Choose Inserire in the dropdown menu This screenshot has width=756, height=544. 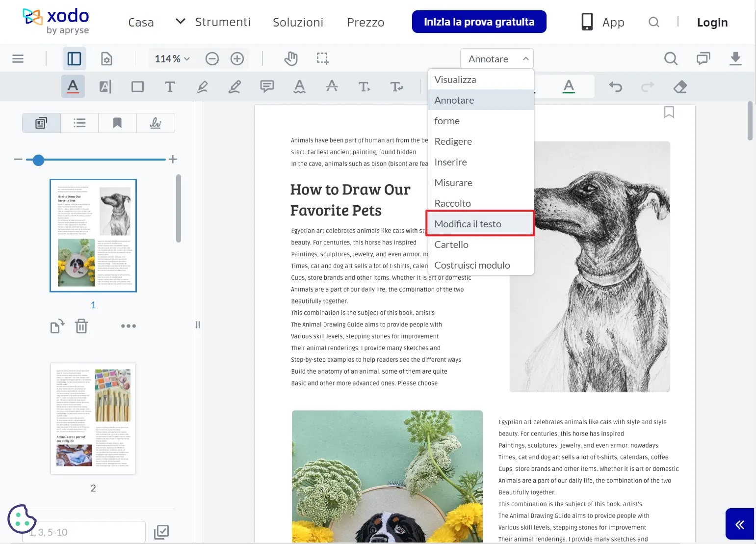point(481,162)
